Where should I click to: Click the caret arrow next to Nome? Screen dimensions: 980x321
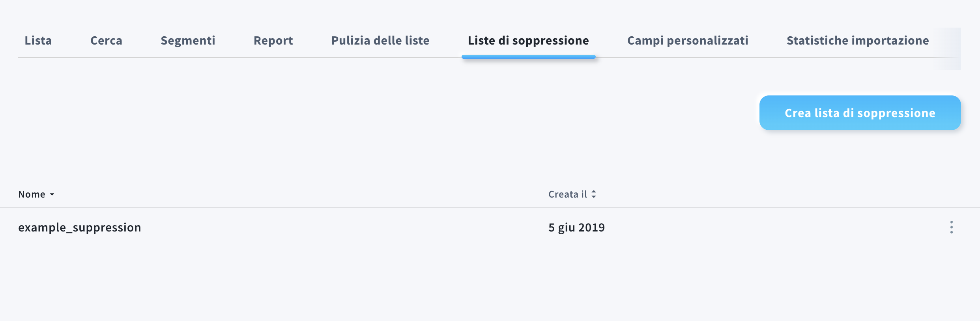click(52, 194)
